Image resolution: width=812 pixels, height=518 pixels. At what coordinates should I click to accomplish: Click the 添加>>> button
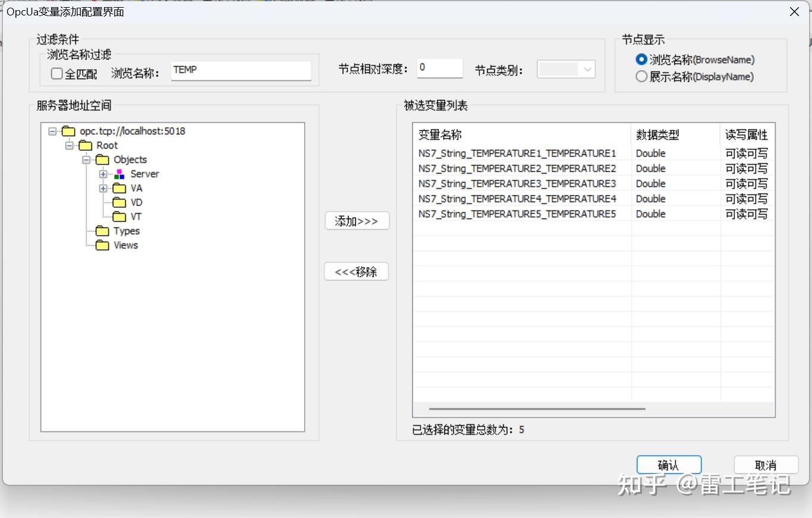tap(356, 220)
